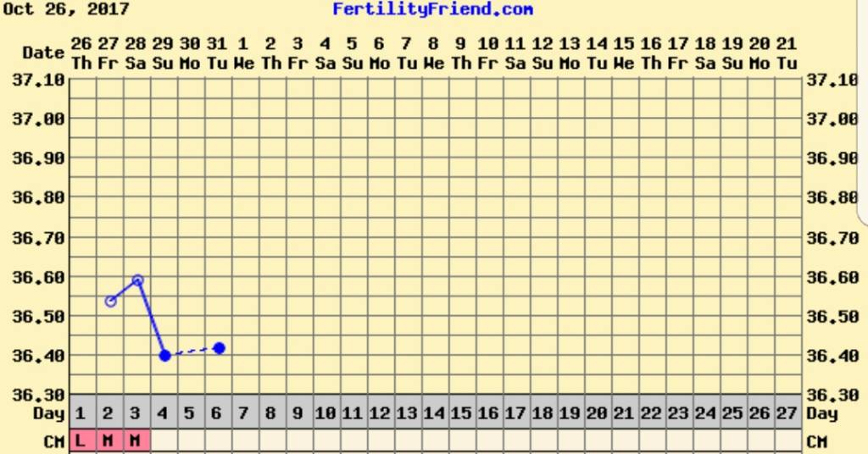Image resolution: width=868 pixels, height=454 pixels.
Task: Click the pink 'M' cell under day 3
Action: [136, 440]
